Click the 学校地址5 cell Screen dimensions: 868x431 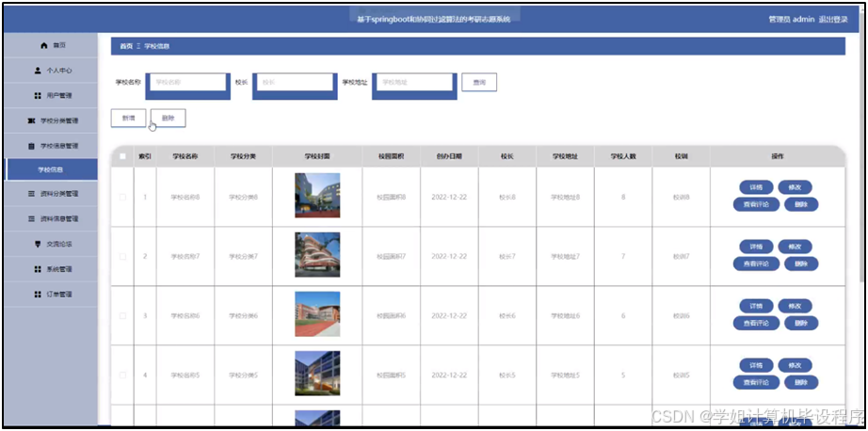565,375
